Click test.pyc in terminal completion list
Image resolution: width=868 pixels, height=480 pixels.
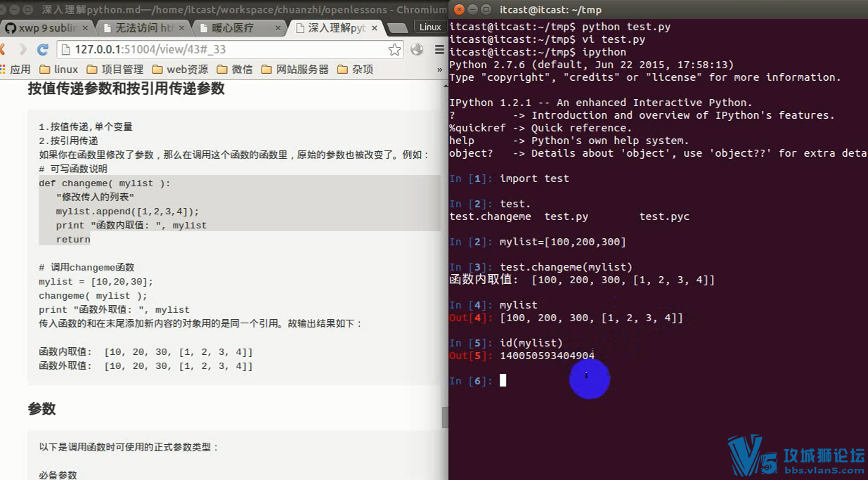coord(664,216)
